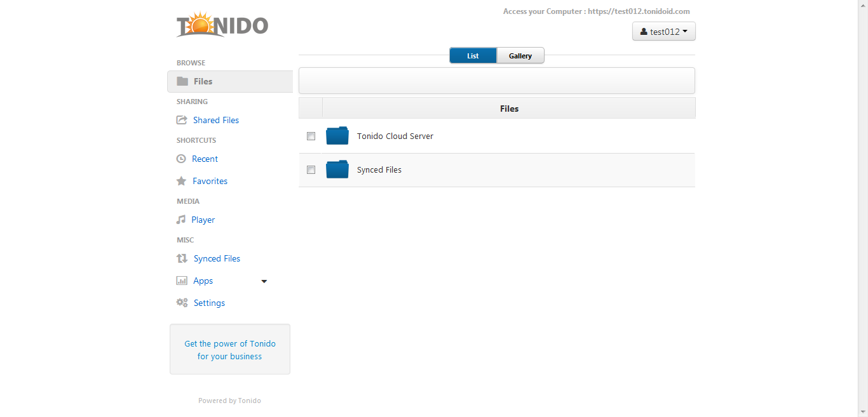The image size is (868, 417).
Task: Click 'Get the power of Tonido for your business'
Action: (x=230, y=350)
